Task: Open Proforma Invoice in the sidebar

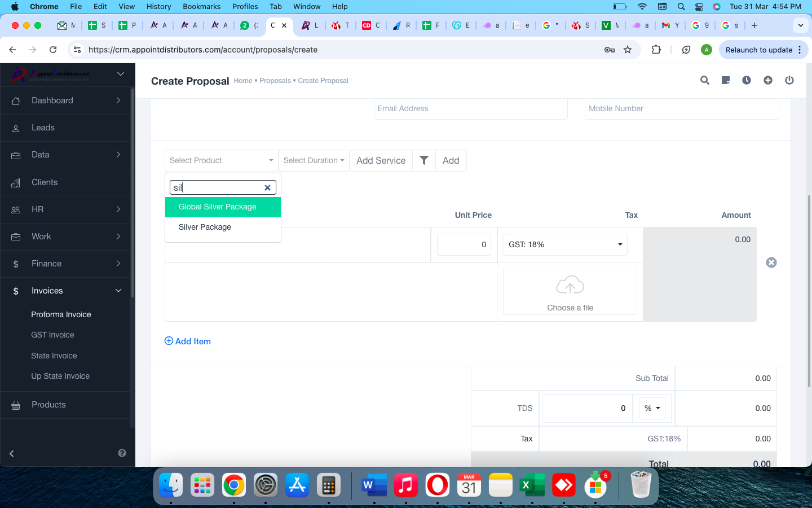Action: tap(61, 314)
